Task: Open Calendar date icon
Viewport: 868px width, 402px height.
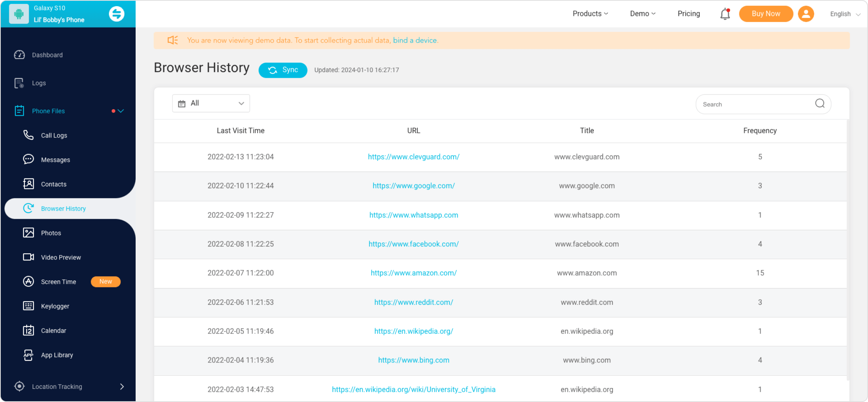Action: pyautogui.click(x=28, y=330)
